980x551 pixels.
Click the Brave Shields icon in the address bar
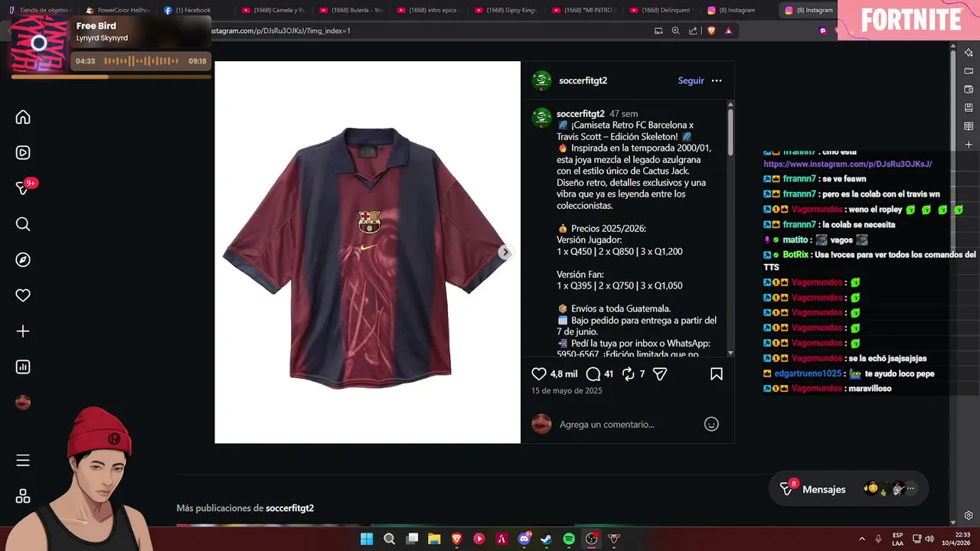(711, 31)
